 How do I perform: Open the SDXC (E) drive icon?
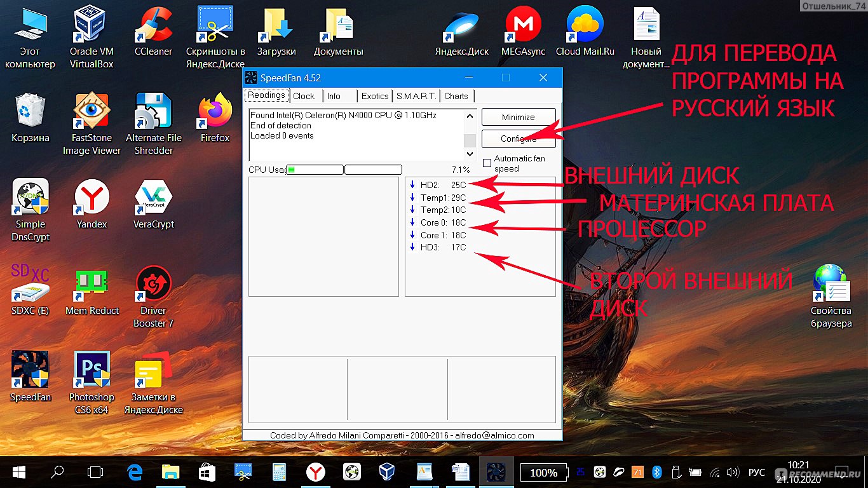tap(30, 291)
